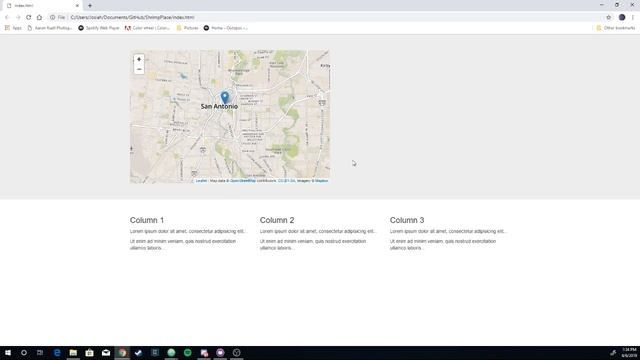
Task: Go back to the previous page
Action: point(7,17)
